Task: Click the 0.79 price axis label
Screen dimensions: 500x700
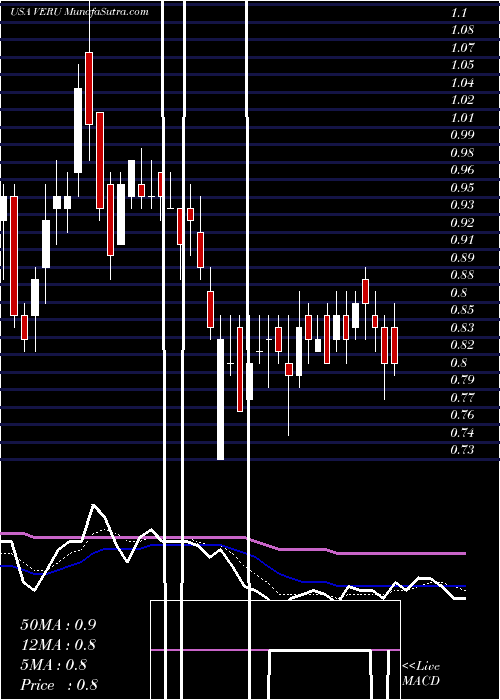Action: click(462, 380)
